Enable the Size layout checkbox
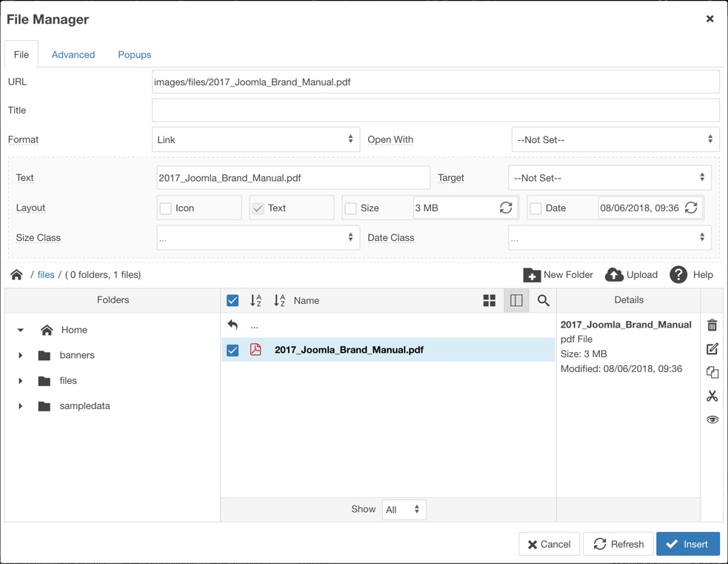This screenshot has height=564, width=728. 351,208
